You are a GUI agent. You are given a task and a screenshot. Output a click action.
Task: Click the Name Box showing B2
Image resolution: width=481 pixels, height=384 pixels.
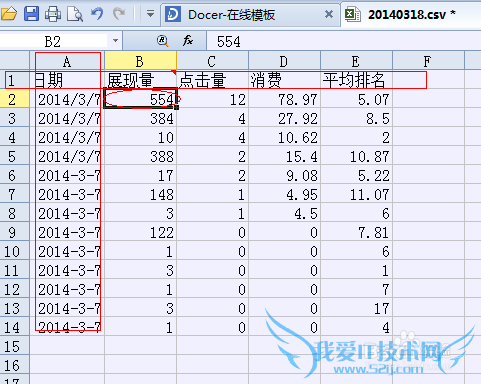(53, 41)
